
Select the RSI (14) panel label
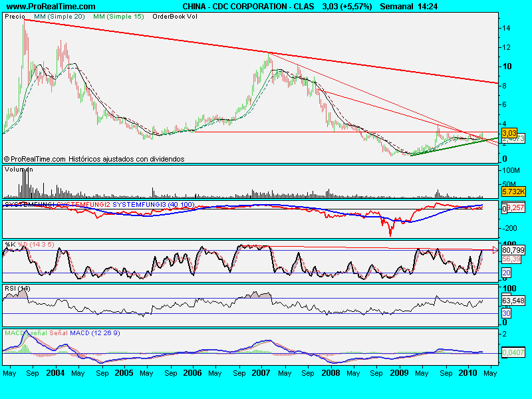(17, 289)
